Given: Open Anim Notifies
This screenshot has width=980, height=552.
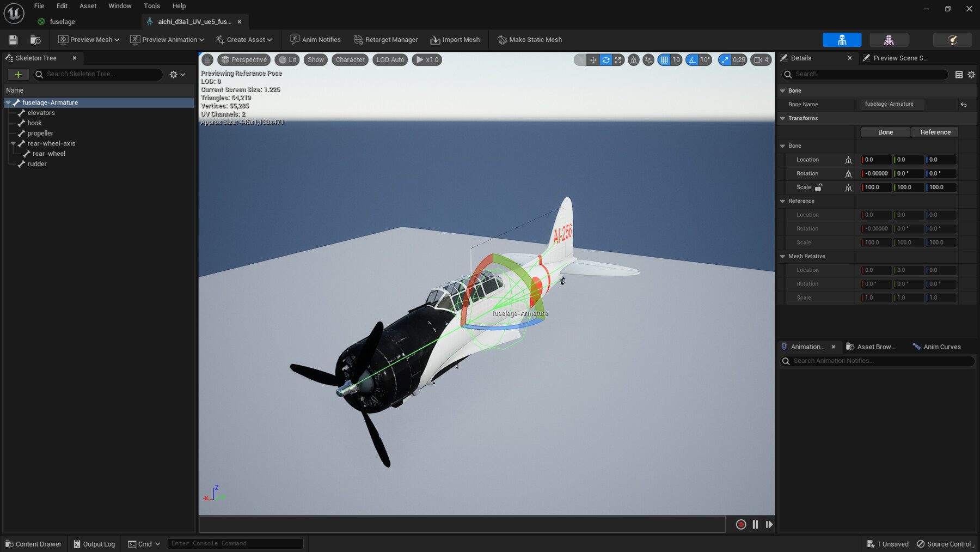Looking at the screenshot, I should 315,40.
